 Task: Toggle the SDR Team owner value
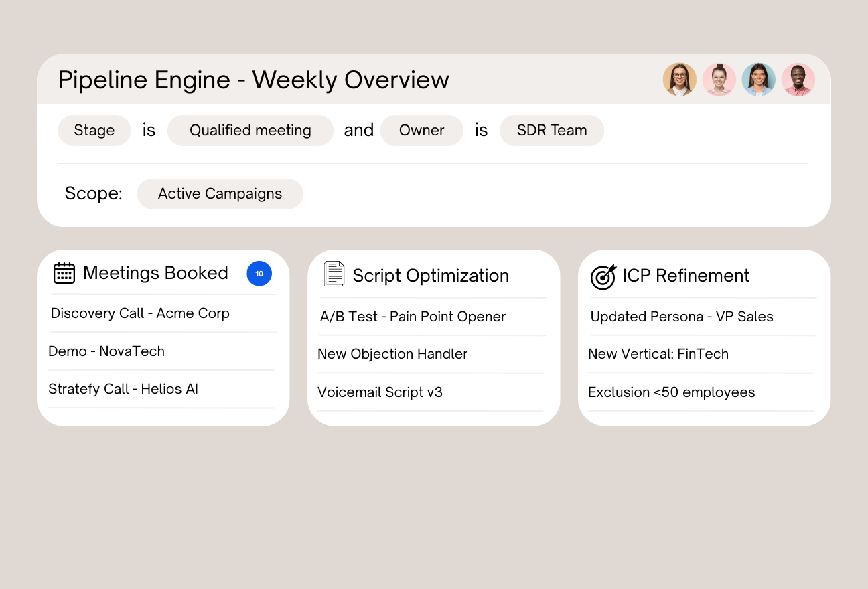[x=552, y=130]
